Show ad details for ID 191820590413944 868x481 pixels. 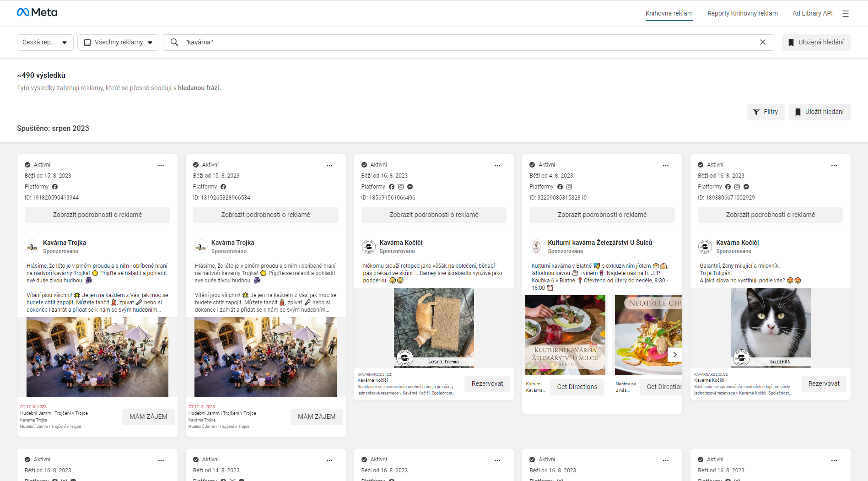point(97,215)
